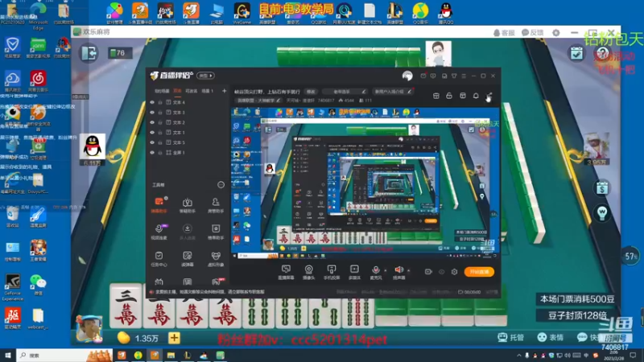Viewport: 644px width, 362px height.
Task: Switch to scene tab 场景 1
Action: coord(208,91)
